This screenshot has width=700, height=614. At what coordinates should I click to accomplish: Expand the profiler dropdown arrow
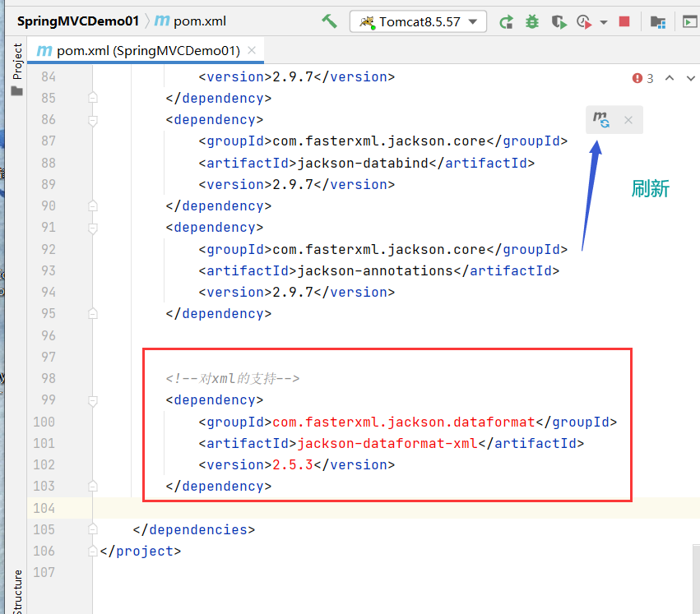pyautogui.click(x=604, y=22)
